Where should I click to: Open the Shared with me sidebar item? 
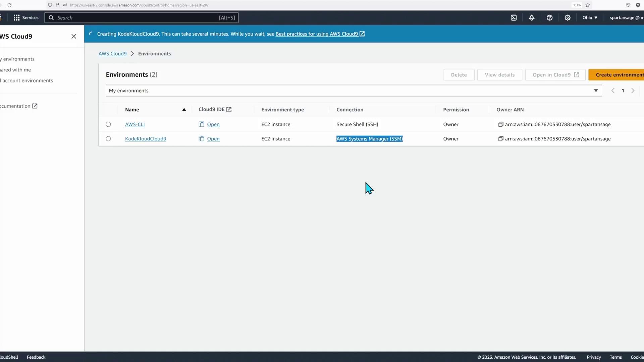coord(15,70)
